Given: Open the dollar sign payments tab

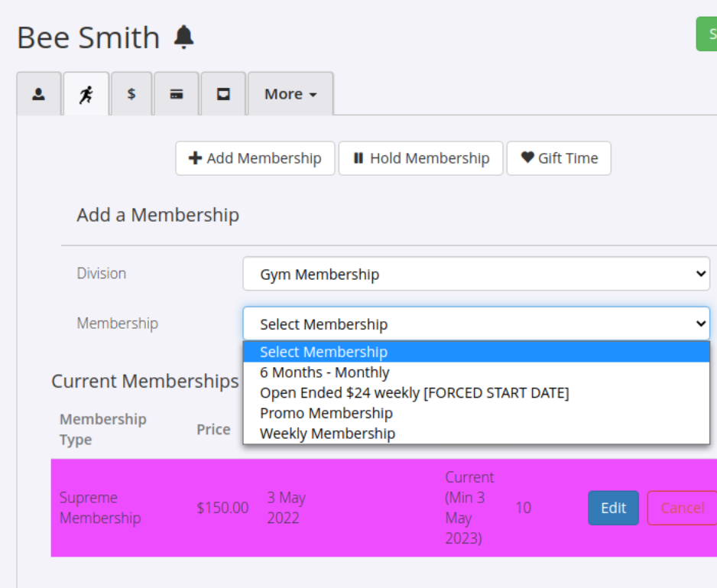Looking at the screenshot, I should (x=131, y=94).
